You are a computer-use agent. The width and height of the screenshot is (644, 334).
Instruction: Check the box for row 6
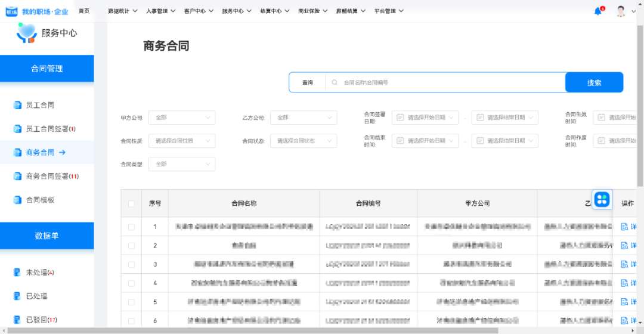tap(131, 321)
